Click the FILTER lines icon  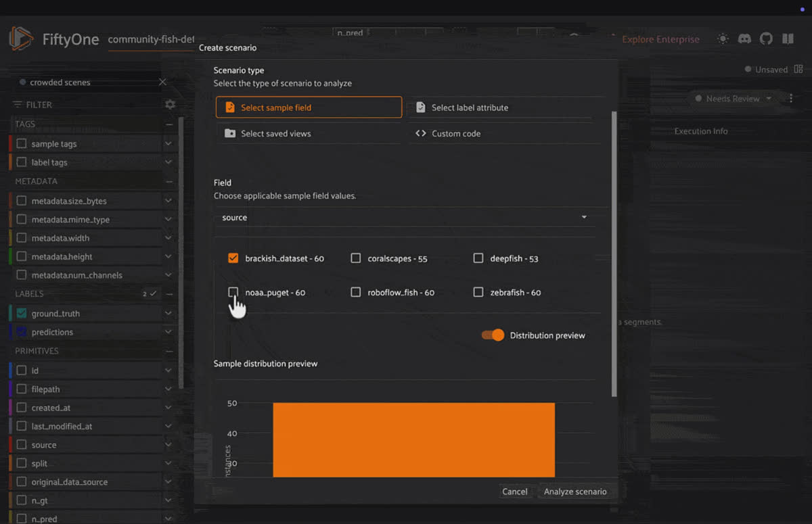click(18, 105)
